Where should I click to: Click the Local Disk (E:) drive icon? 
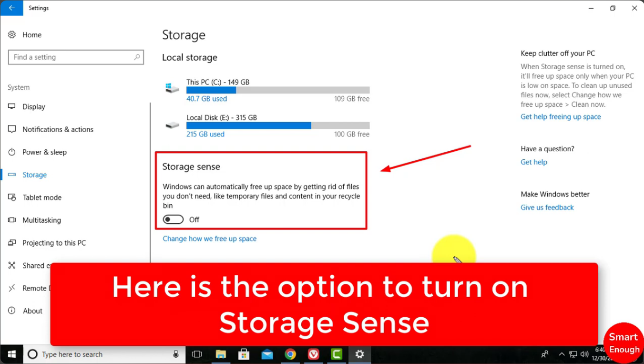tap(172, 124)
